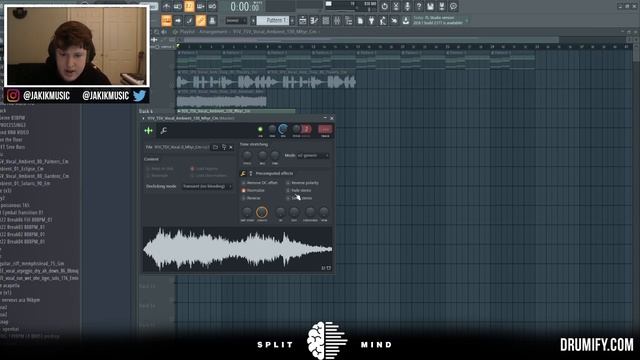This screenshot has width=640, height=360.
Task: Click the orange wrench beside Precomputed effects
Action: 243,173
